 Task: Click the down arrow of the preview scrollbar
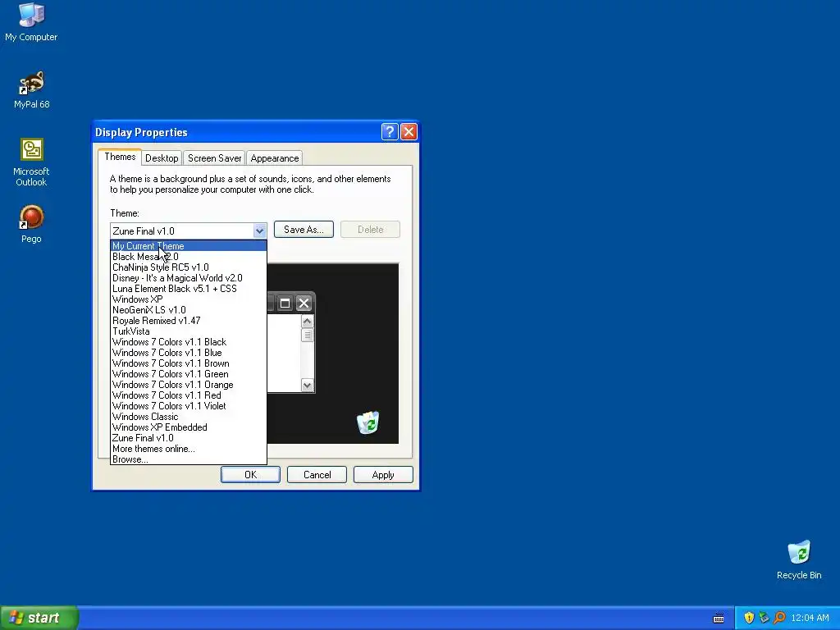[307, 385]
